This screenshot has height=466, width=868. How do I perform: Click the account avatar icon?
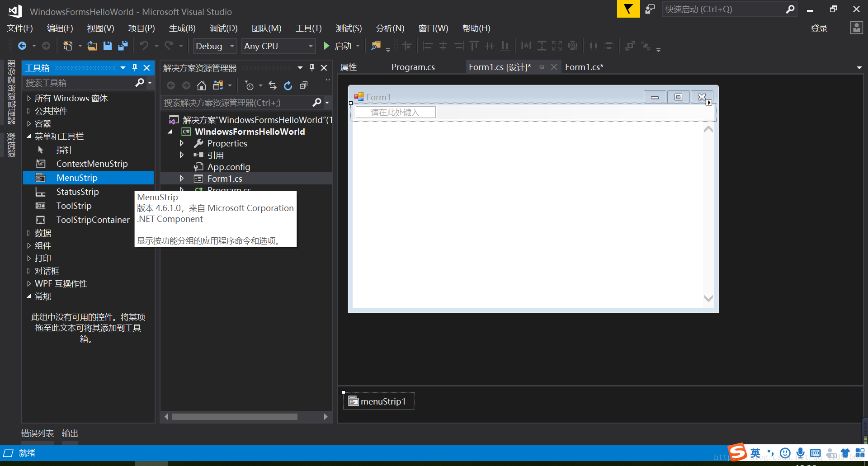click(857, 28)
